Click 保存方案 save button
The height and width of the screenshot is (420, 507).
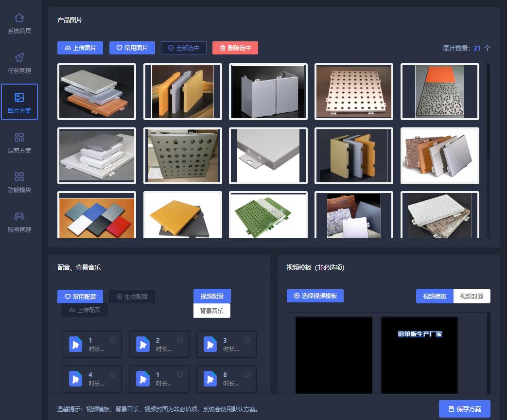[x=465, y=409]
